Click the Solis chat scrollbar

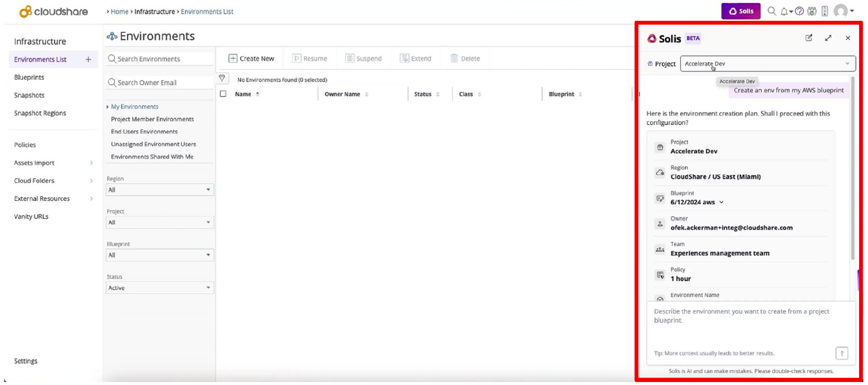(852, 168)
